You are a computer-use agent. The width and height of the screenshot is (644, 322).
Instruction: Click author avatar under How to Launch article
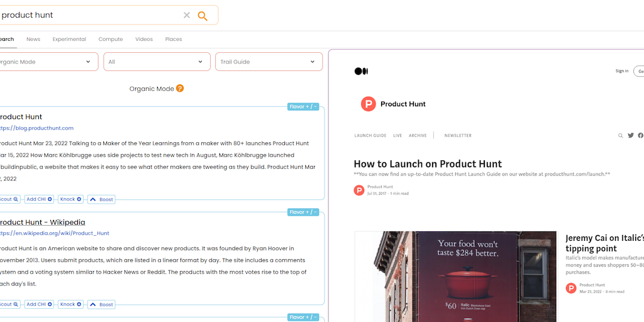[x=359, y=190]
